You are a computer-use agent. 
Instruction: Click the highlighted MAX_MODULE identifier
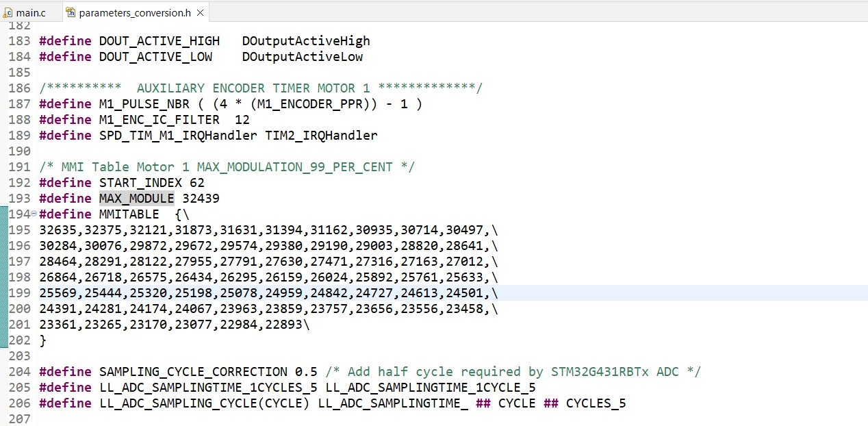click(x=137, y=198)
